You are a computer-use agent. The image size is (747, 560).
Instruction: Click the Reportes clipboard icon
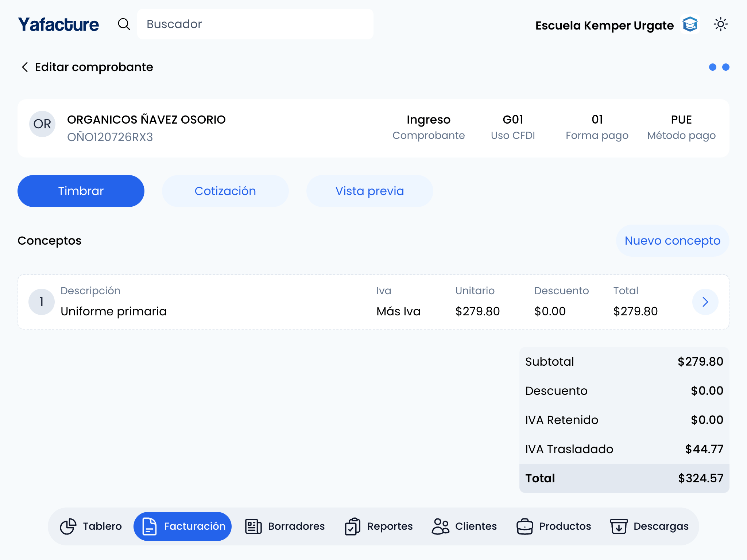pos(352,526)
